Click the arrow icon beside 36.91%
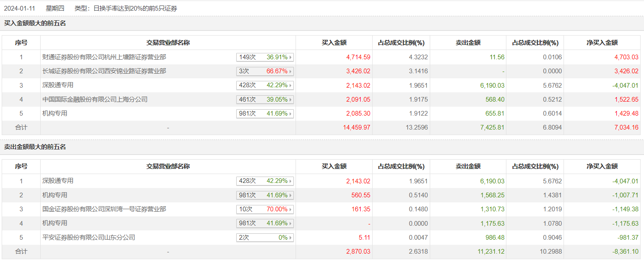This screenshot has height=260, width=644. 290,58
